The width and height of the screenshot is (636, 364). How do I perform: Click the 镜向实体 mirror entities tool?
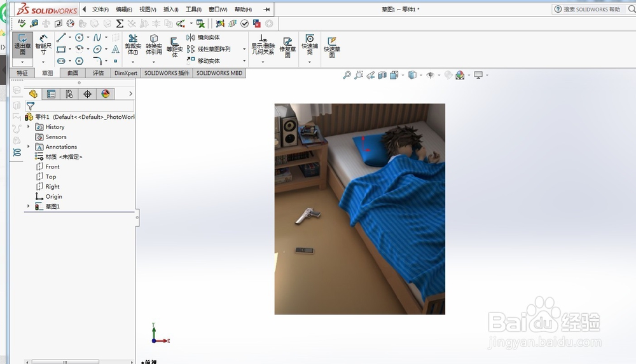[x=204, y=37]
